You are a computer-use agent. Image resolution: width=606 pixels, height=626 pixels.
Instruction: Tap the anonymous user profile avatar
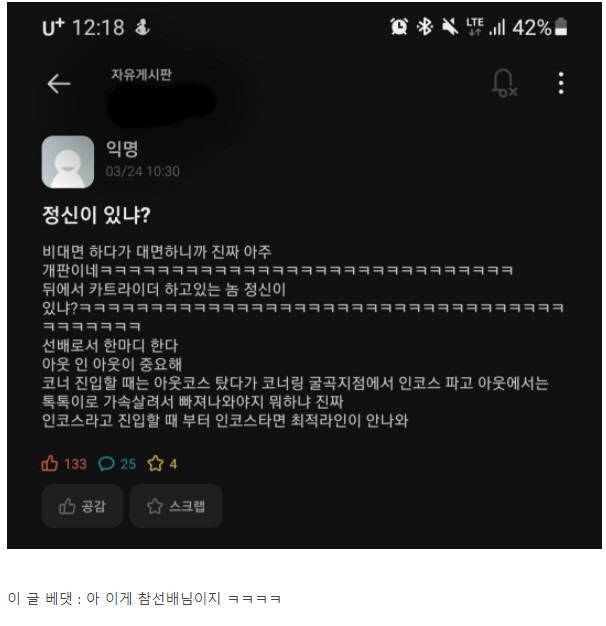point(68,162)
